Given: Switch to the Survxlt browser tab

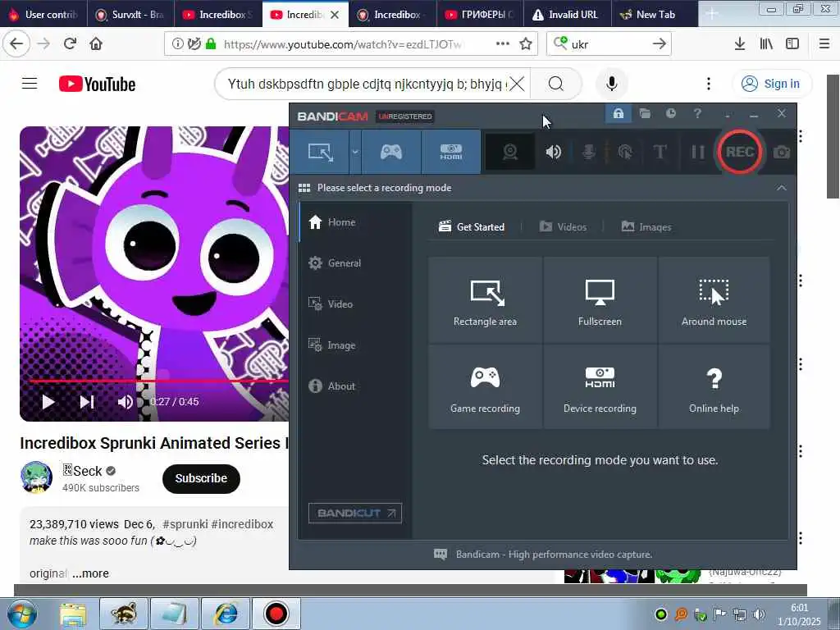Looking at the screenshot, I should point(130,15).
